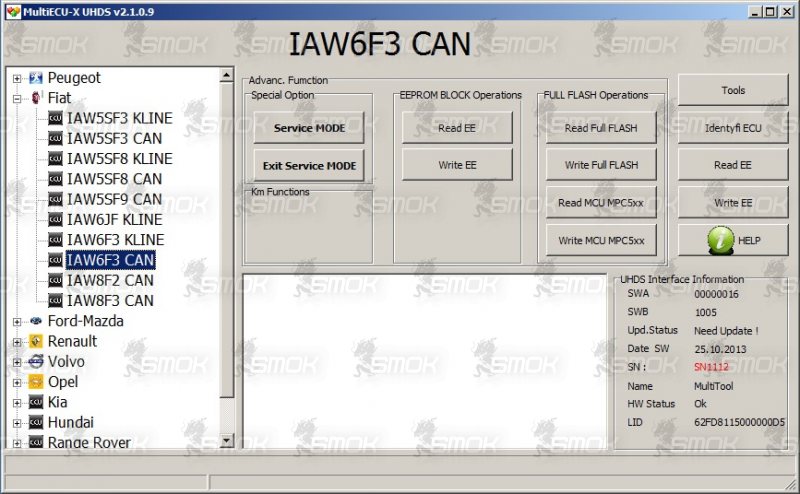Screen dimensions: 800x494
Task: Select IAW5SF9 CAN in the tree
Action: (114, 200)
